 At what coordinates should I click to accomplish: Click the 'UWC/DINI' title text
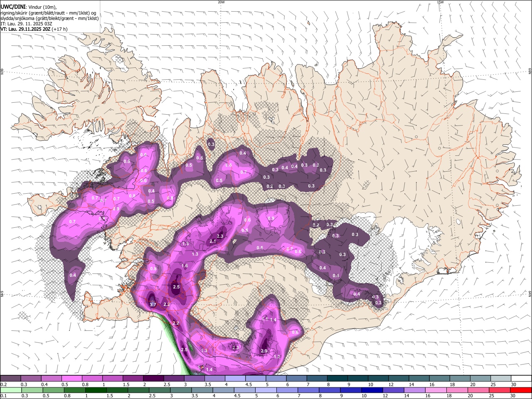(13, 7)
